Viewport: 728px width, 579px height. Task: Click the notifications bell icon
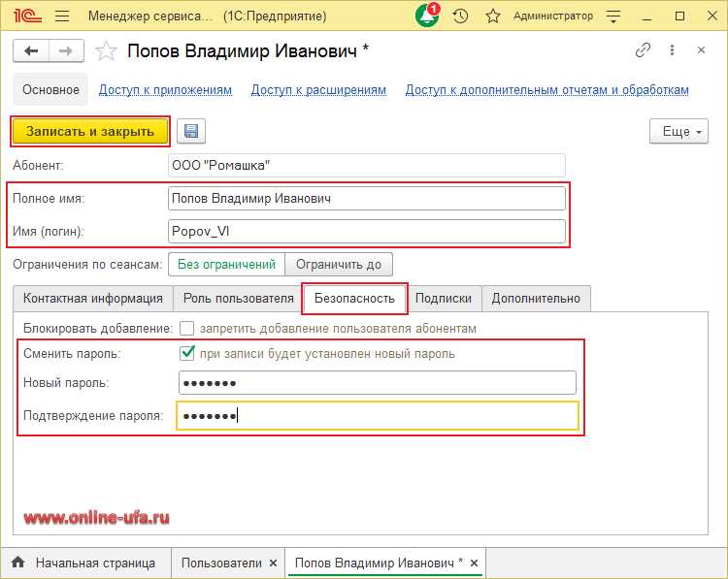coord(427,16)
